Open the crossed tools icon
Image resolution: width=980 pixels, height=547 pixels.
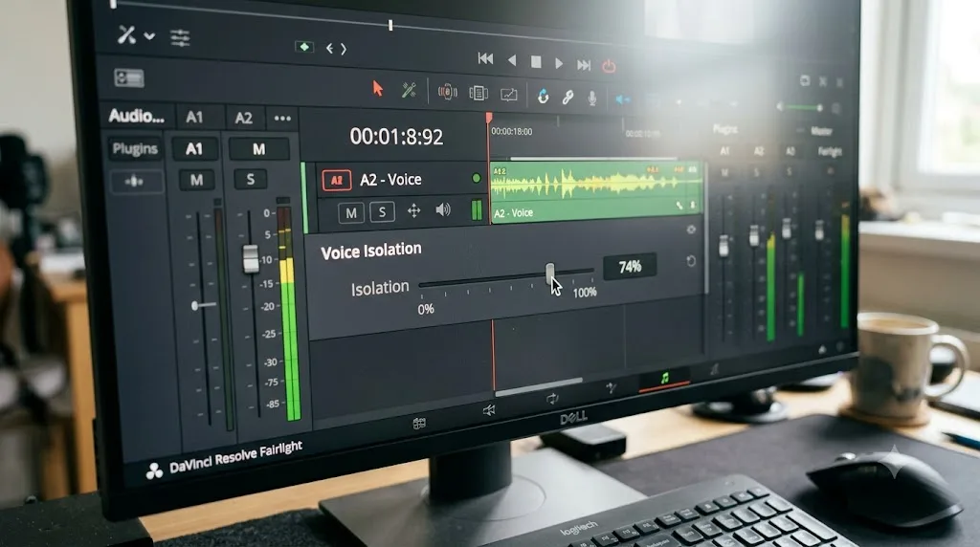(x=127, y=34)
